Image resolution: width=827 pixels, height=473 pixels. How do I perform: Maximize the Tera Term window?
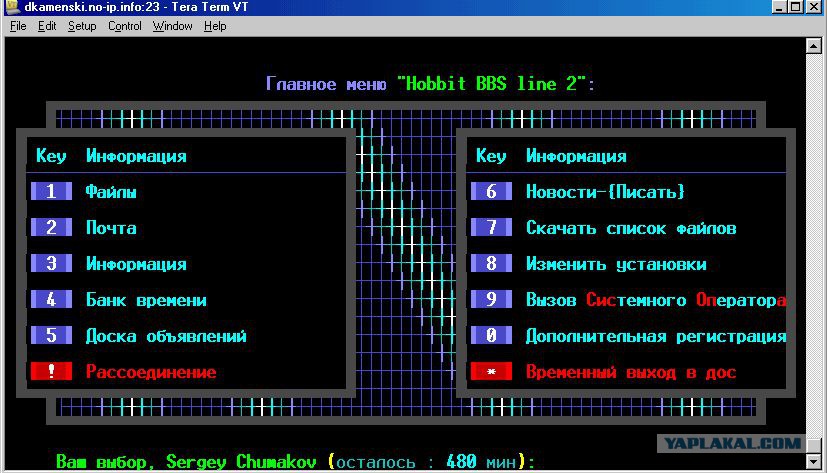click(x=795, y=7)
